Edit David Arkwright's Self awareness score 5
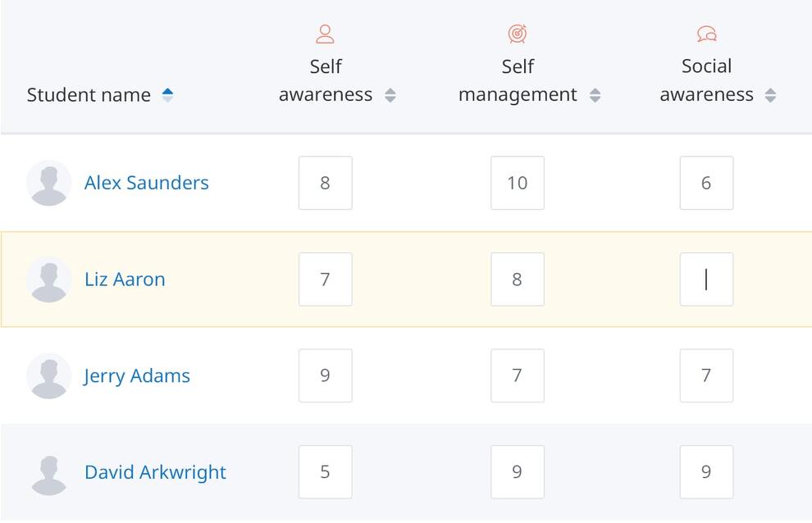The image size is (812, 523). 326,471
